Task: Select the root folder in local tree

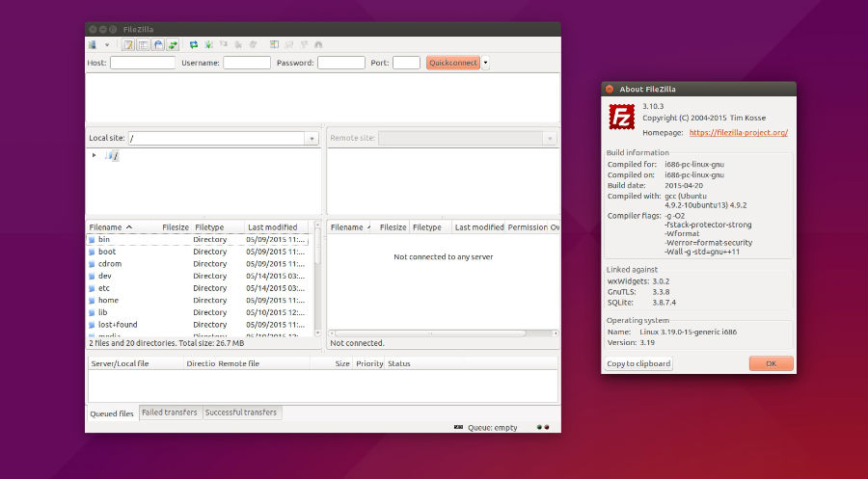Action: pyautogui.click(x=112, y=156)
